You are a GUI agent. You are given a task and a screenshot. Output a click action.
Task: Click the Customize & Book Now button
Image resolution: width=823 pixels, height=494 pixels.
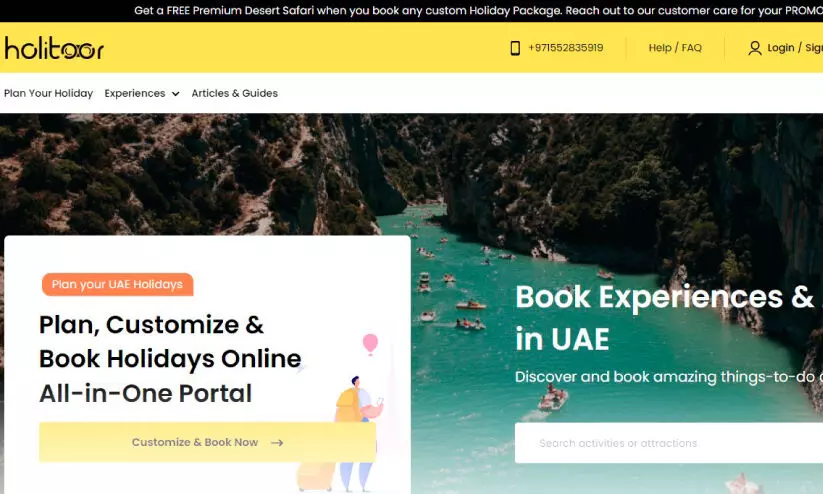pos(207,442)
